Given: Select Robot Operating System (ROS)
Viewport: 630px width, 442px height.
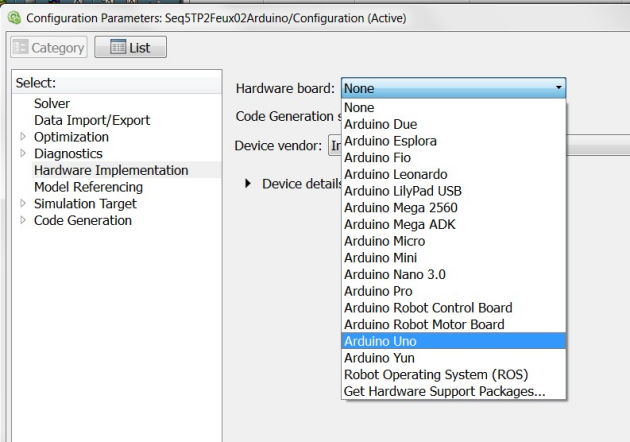Looking at the screenshot, I should [x=454, y=374].
